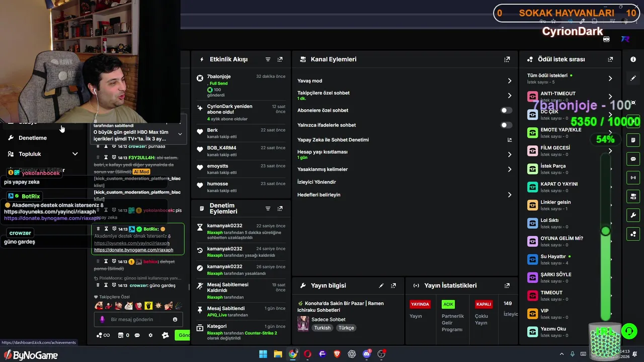Screen dimensions: 644x362
Task: Click channel points icon below chat input
Action: click(100, 335)
